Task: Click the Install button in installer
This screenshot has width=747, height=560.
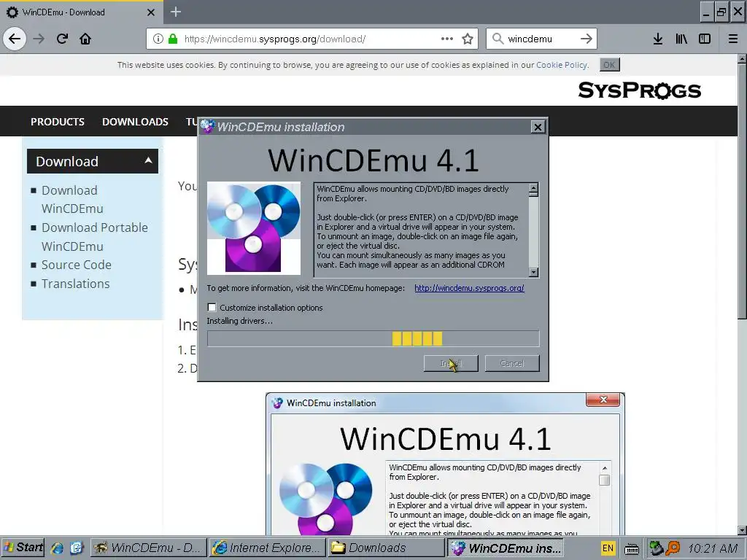Action: (x=451, y=363)
